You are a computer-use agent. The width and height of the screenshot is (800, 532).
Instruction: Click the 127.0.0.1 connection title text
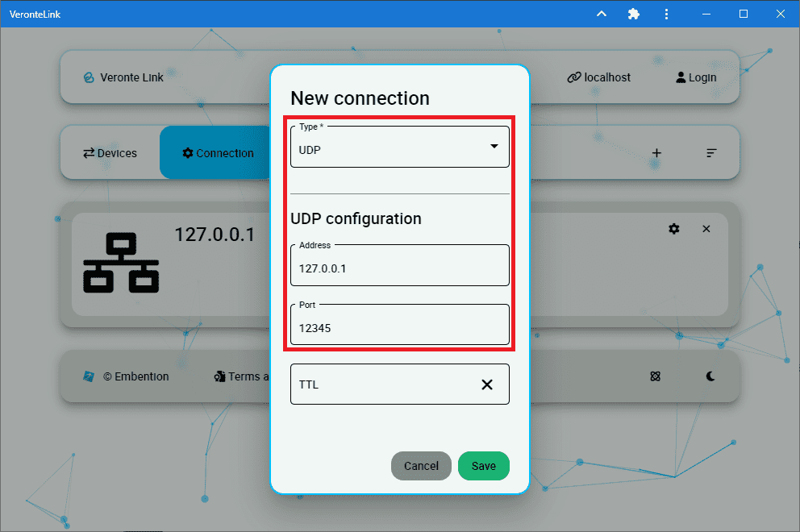[215, 235]
